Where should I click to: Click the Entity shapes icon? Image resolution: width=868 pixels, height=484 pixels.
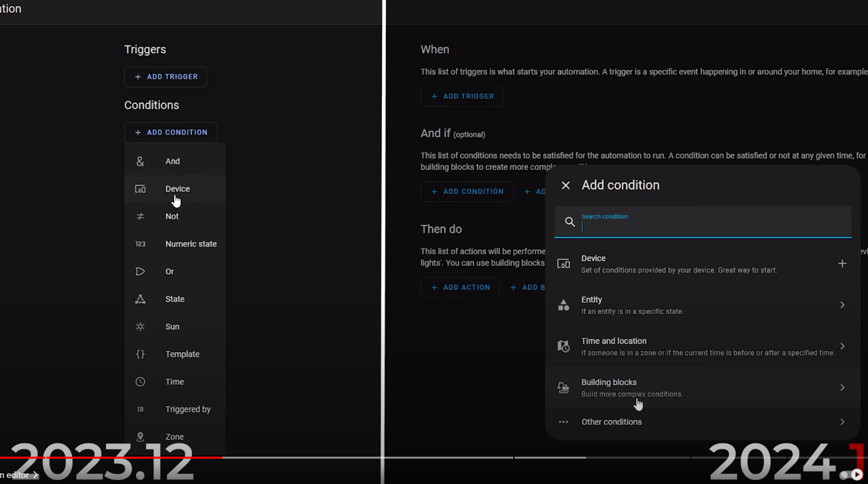point(563,305)
